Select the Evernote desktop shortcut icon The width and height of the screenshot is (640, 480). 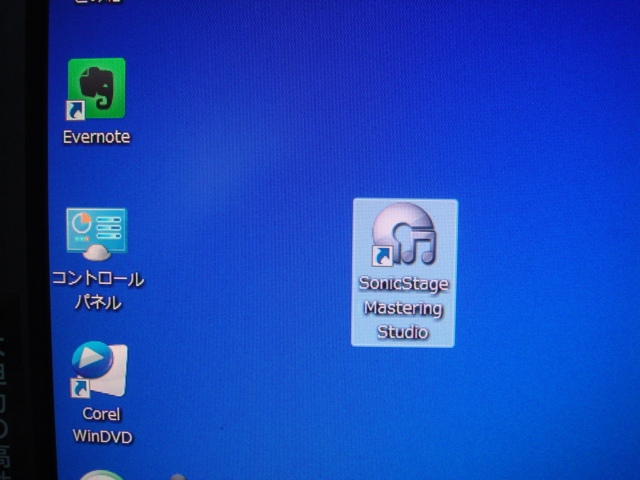96,90
